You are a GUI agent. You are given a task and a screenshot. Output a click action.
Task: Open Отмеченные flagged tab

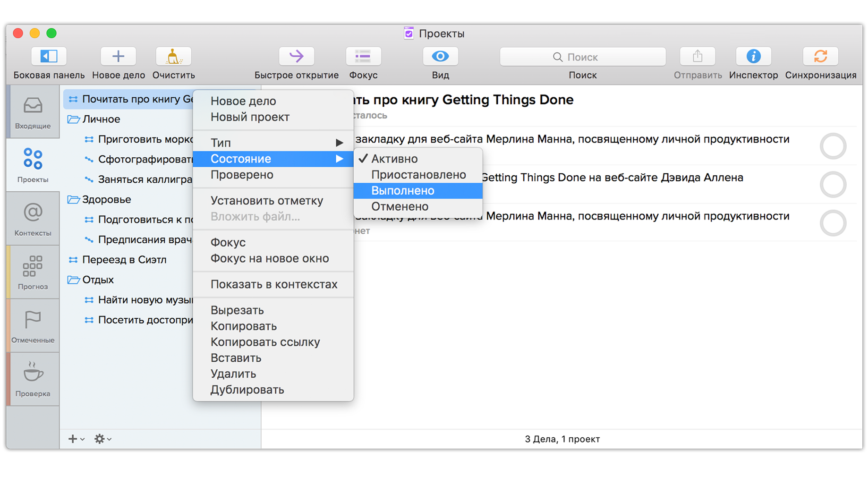pos(33,326)
